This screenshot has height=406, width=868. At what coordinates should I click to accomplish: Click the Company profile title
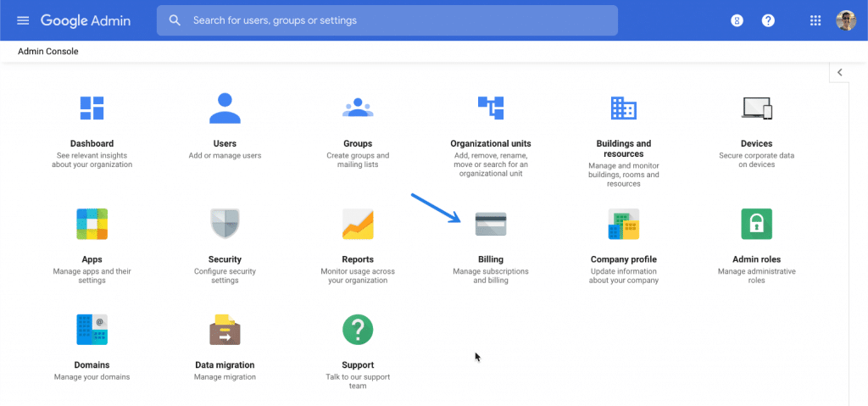pos(623,259)
